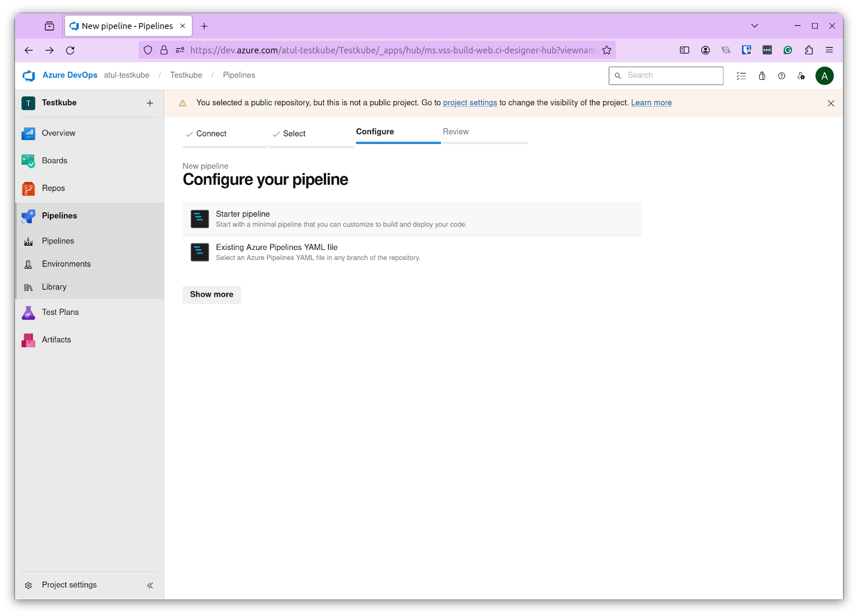Click the Azure DevOps text link
Viewport: 858px width, 616px height.
tap(70, 76)
